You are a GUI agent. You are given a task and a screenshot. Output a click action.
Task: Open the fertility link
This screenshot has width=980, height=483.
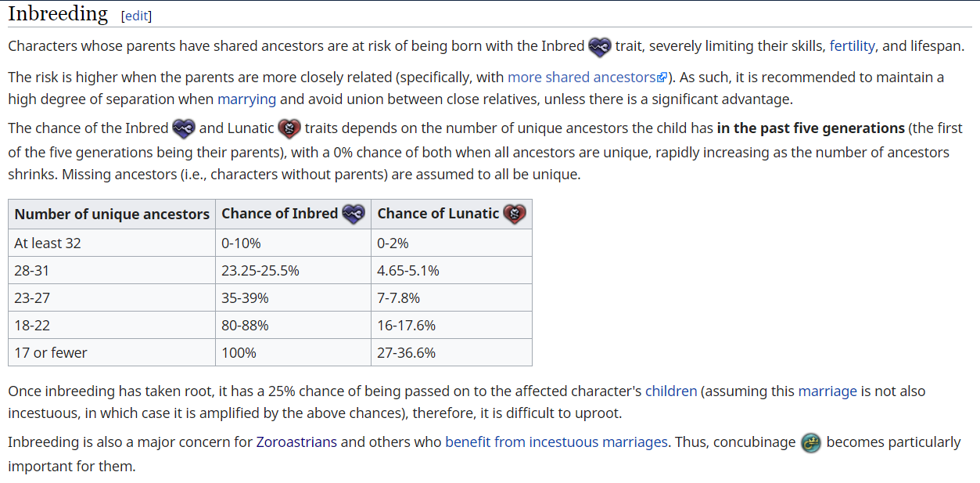[x=852, y=45]
